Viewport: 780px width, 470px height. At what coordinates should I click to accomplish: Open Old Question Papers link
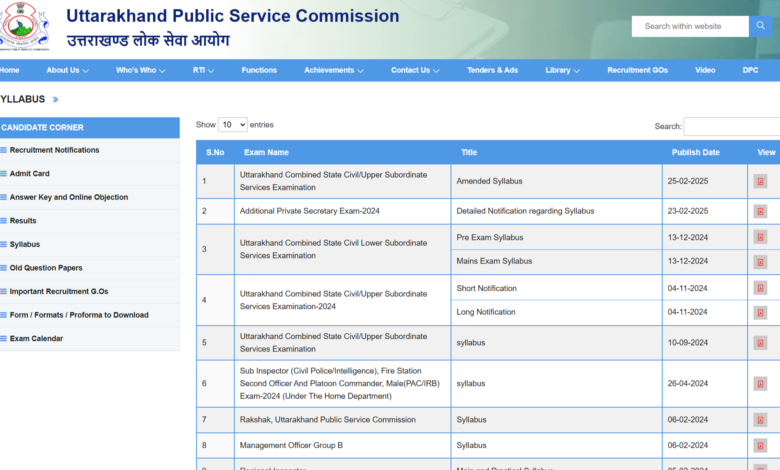pyautogui.click(x=45, y=268)
